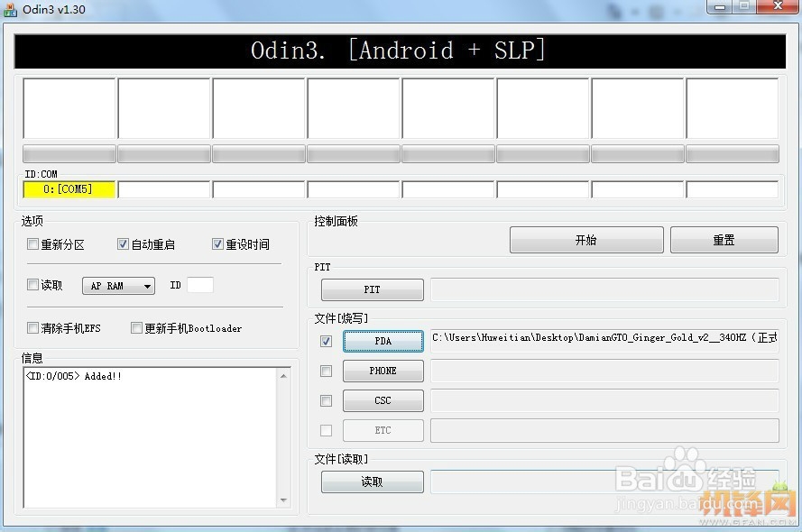Click the PDA firmware selection button

coord(383,341)
